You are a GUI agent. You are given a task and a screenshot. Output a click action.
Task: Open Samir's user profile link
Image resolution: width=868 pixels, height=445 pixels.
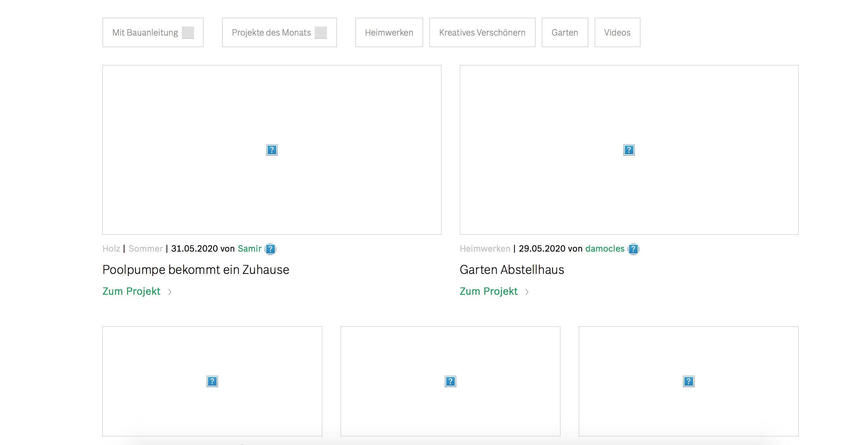(x=249, y=249)
